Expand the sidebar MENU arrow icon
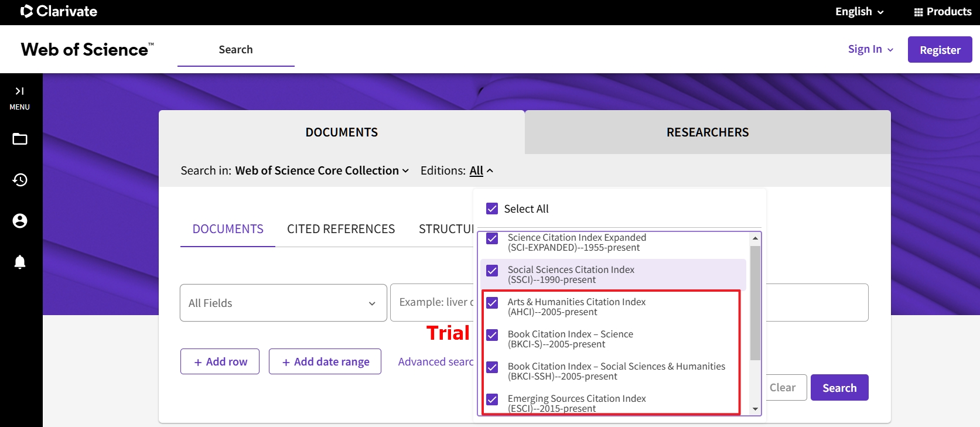The image size is (980, 427). point(19,91)
